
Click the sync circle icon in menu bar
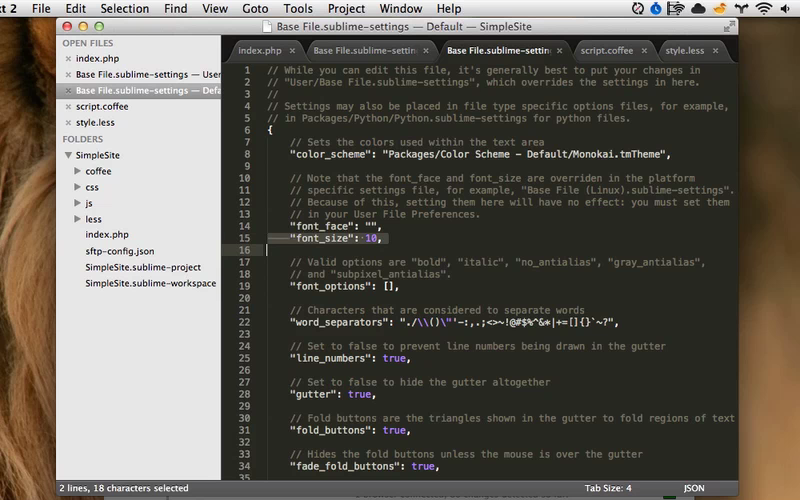coord(638,8)
